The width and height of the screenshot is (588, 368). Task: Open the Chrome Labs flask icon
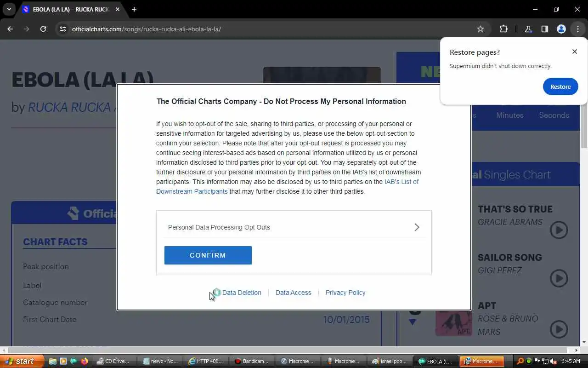(x=528, y=29)
